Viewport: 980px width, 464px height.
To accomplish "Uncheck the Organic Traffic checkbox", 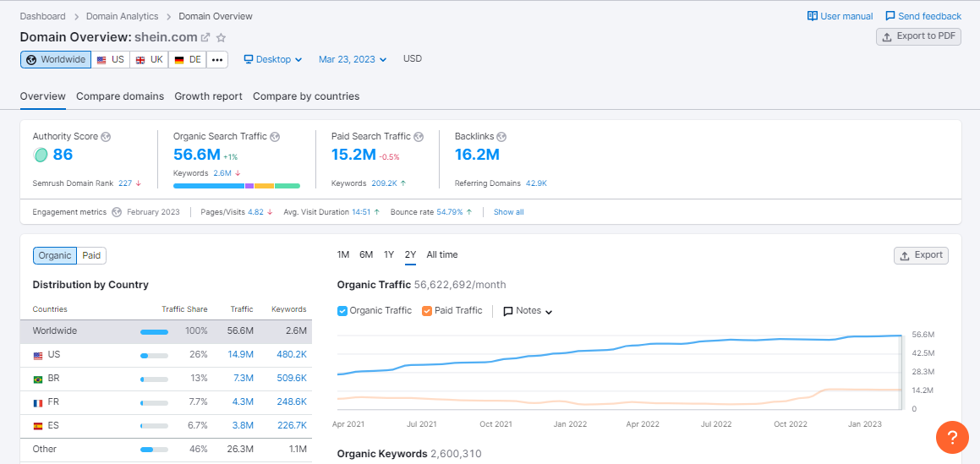I will 342,311.
